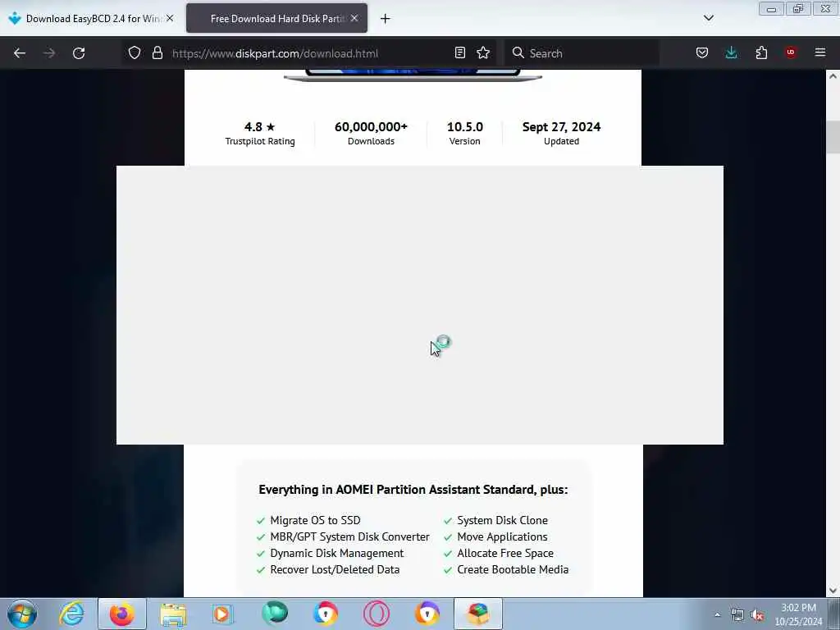
Task: Open the Extensions puzzle icon
Action: pos(761,52)
